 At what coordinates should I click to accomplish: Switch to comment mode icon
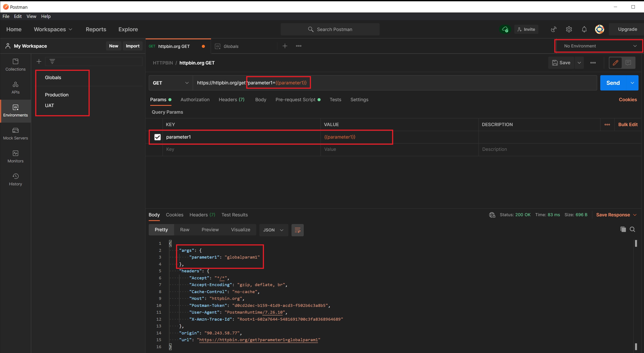(x=628, y=63)
